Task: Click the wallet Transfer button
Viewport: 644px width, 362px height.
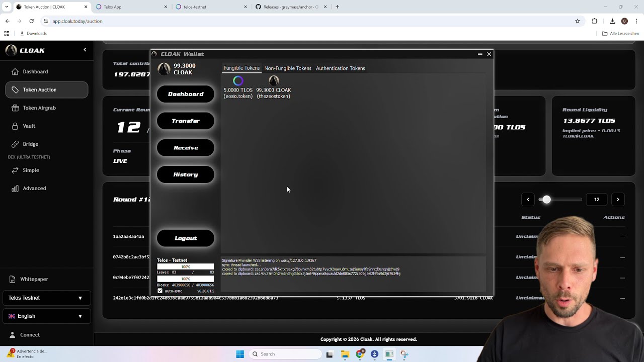Action: 186,121
